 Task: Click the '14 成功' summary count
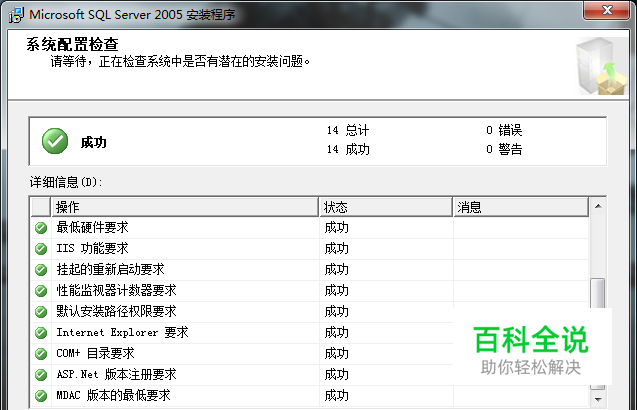pos(348,150)
